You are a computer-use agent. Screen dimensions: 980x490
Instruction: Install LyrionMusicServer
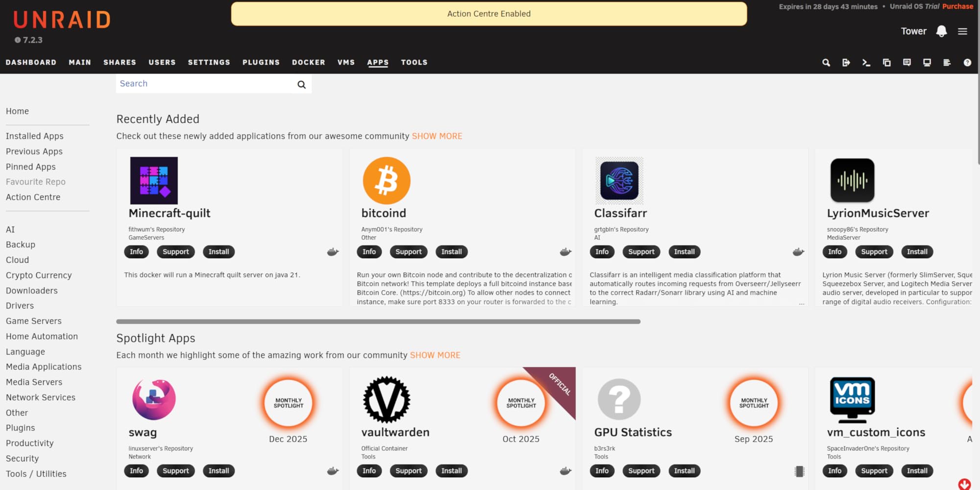pos(917,252)
